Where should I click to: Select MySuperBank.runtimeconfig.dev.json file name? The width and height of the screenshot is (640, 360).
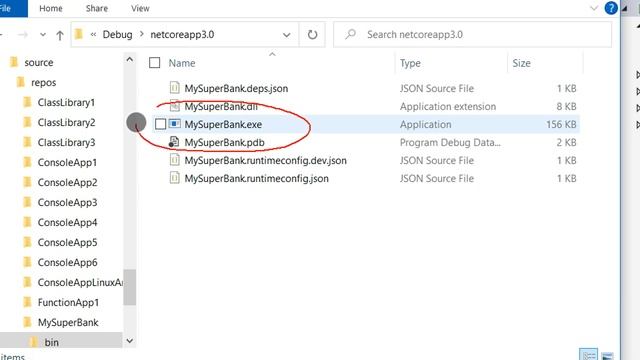(x=265, y=160)
